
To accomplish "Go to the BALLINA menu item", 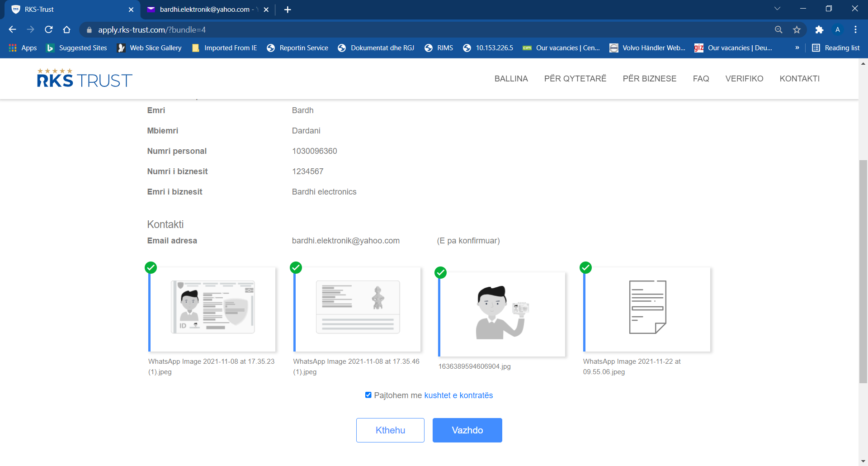I will tap(511, 78).
